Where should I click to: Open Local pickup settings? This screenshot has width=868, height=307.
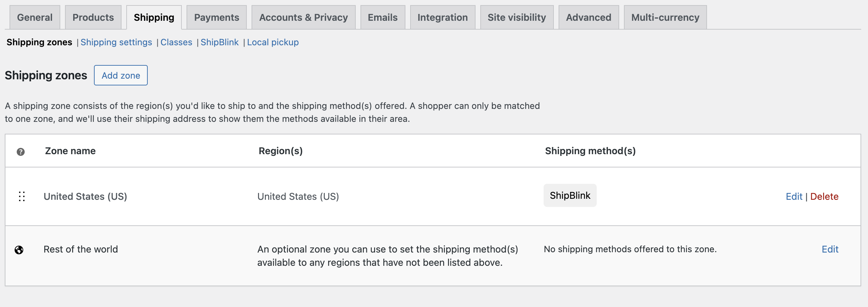click(273, 42)
